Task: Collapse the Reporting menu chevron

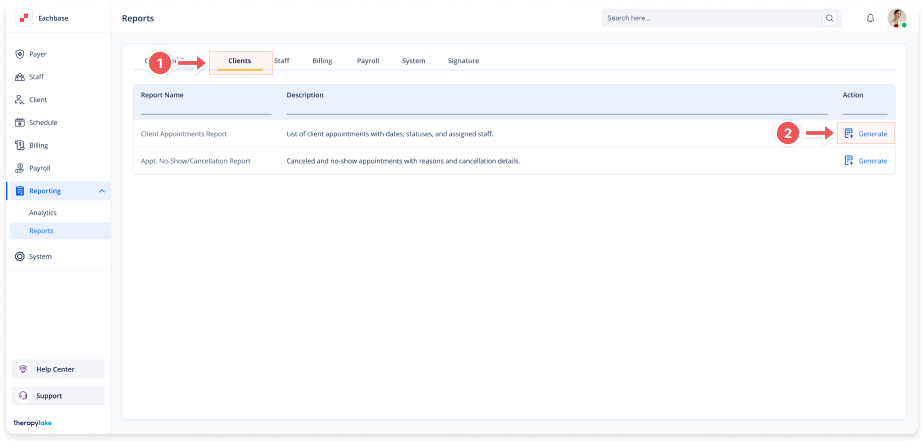Action: tap(101, 191)
